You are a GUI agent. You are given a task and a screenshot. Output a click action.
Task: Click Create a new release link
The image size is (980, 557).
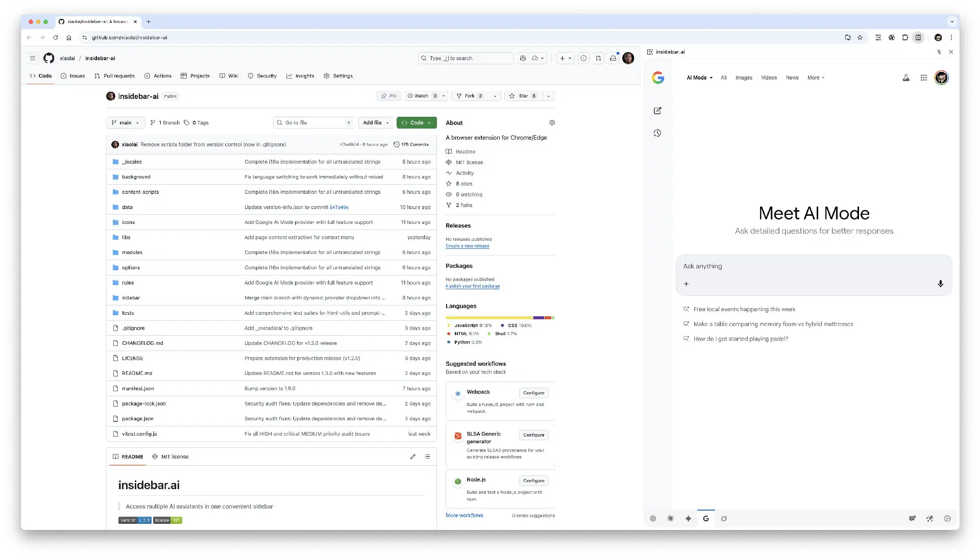point(467,246)
